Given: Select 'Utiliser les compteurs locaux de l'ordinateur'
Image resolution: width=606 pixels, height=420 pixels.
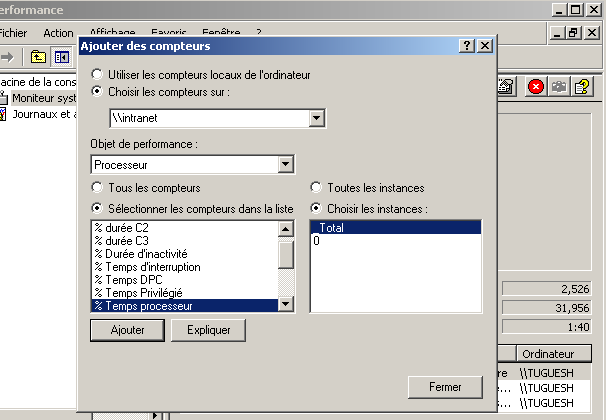Looking at the screenshot, I should (97, 75).
